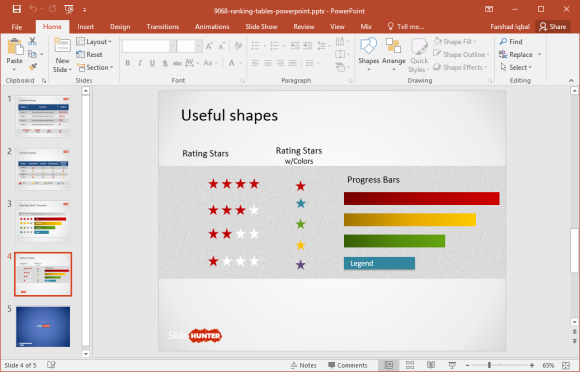This screenshot has width=580, height=372.
Task: Select slide 3 thumbnail
Action: (x=43, y=221)
